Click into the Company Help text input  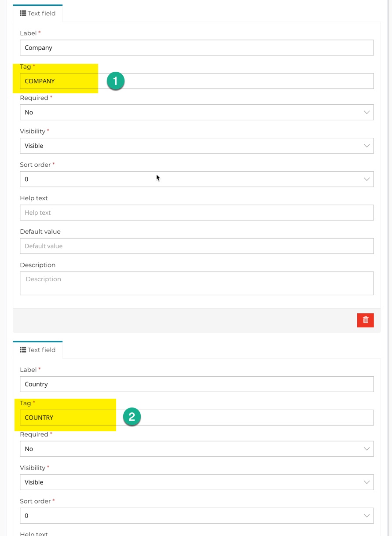pos(197,213)
